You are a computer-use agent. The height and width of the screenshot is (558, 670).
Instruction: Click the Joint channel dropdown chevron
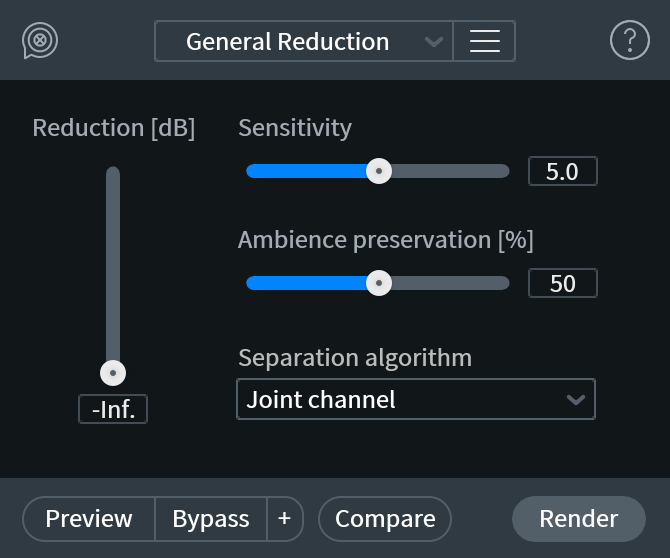575,399
